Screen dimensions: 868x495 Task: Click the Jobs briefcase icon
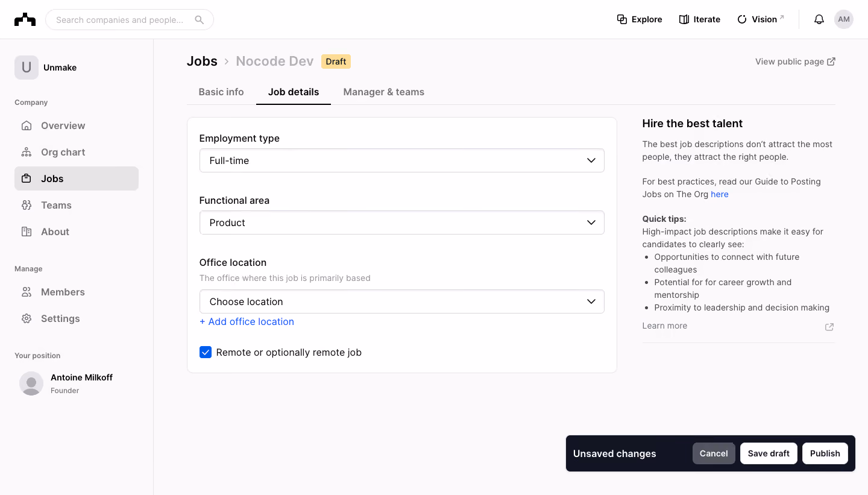click(27, 178)
